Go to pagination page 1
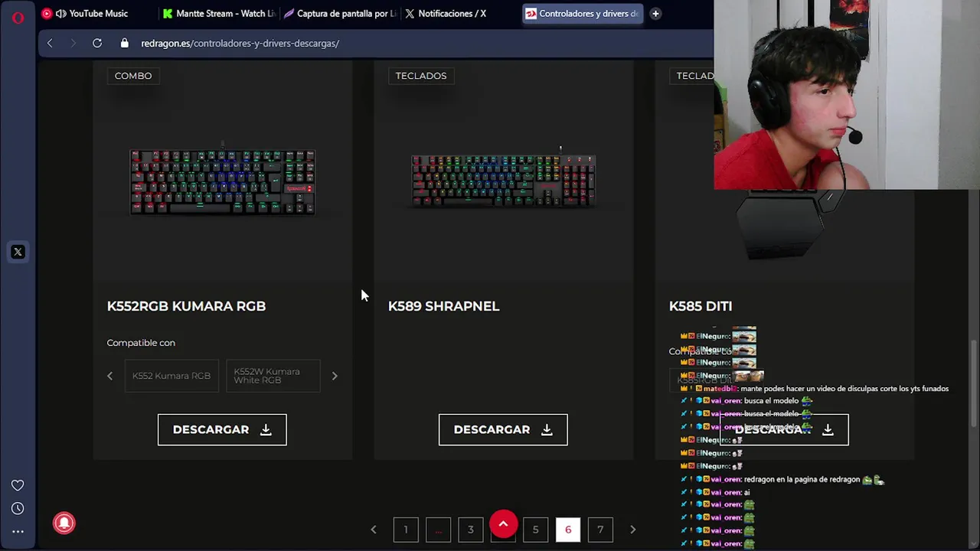Viewport: 980px width, 551px height. tap(406, 530)
